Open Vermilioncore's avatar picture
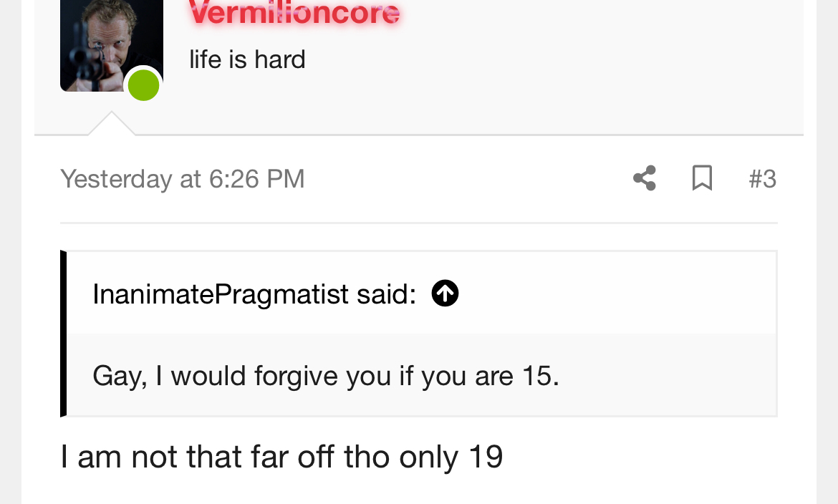This screenshot has height=504, width=838. [x=112, y=45]
